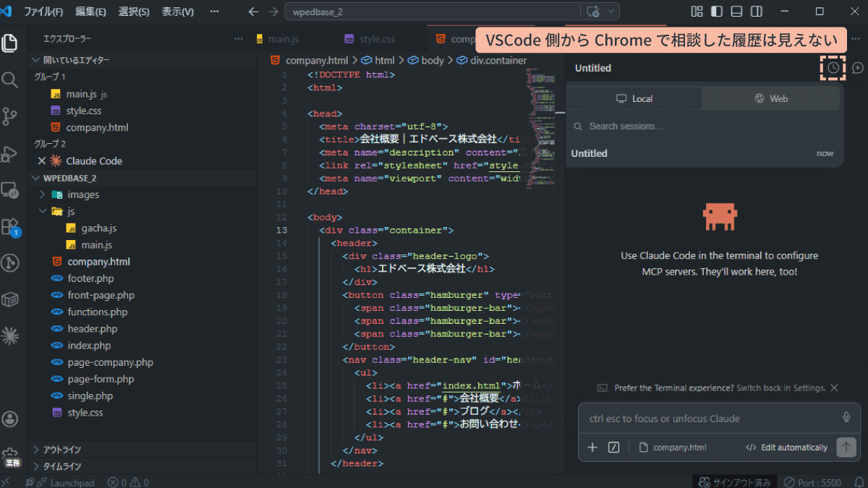
Task: Click the サインアウト済み status item
Action: 735,482
